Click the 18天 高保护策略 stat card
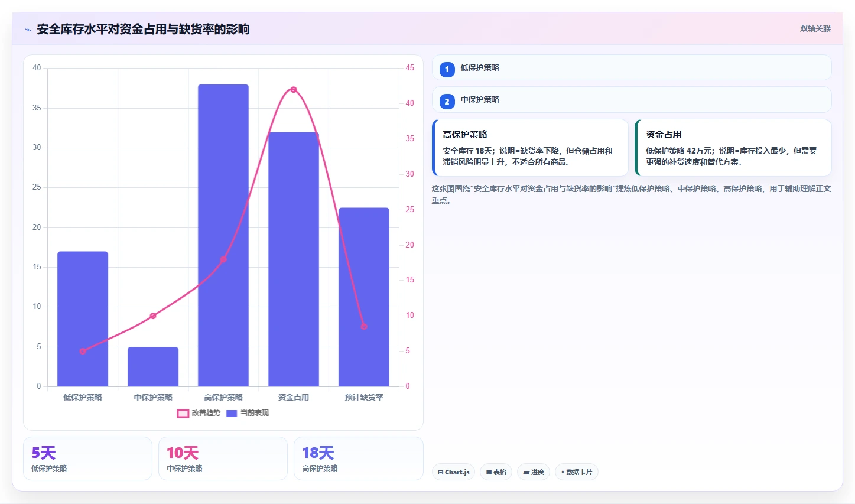Image resolution: width=855 pixels, height=504 pixels. tap(358, 459)
